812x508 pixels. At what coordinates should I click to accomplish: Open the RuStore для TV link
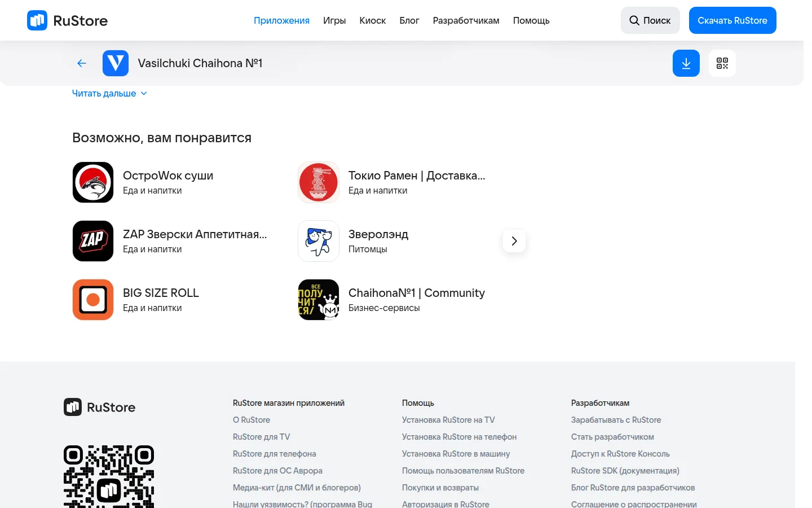tap(262, 437)
